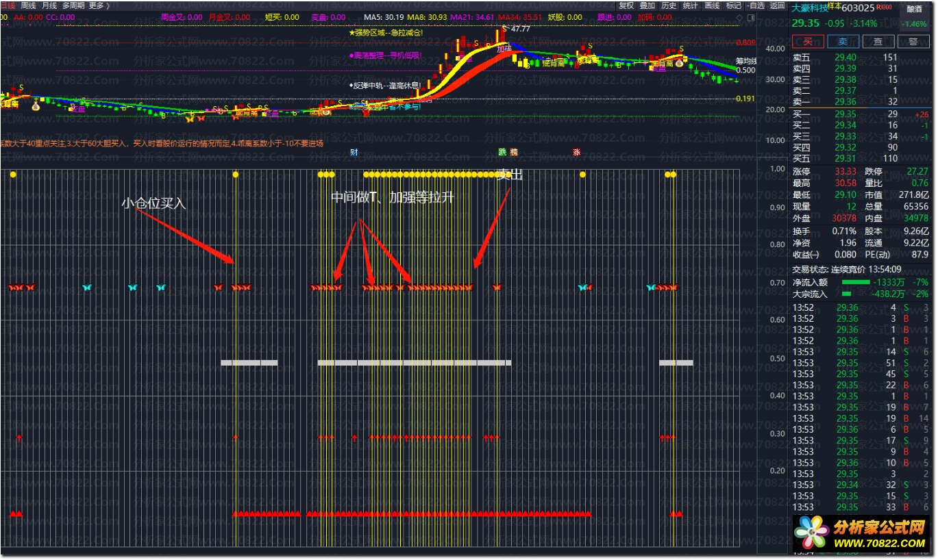Image resolution: width=938 pixels, height=560 pixels.
Task: Click the 大豪科技 stock name
Action: (x=809, y=8)
